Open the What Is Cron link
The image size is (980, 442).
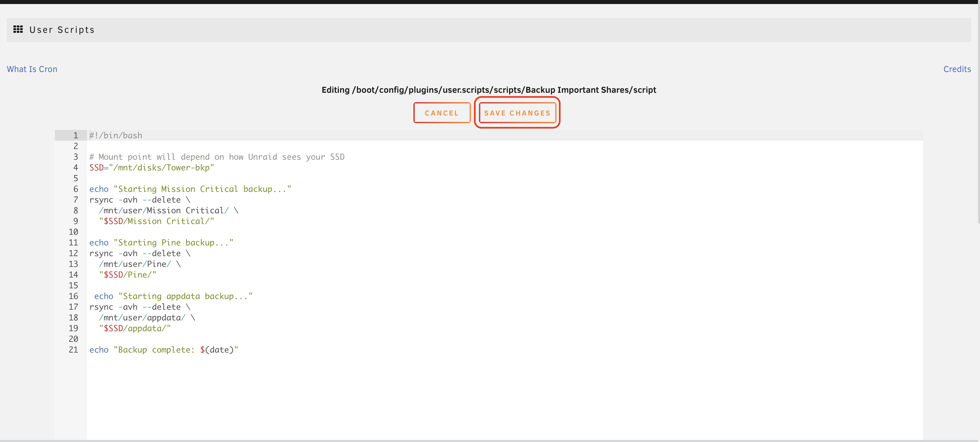point(32,69)
